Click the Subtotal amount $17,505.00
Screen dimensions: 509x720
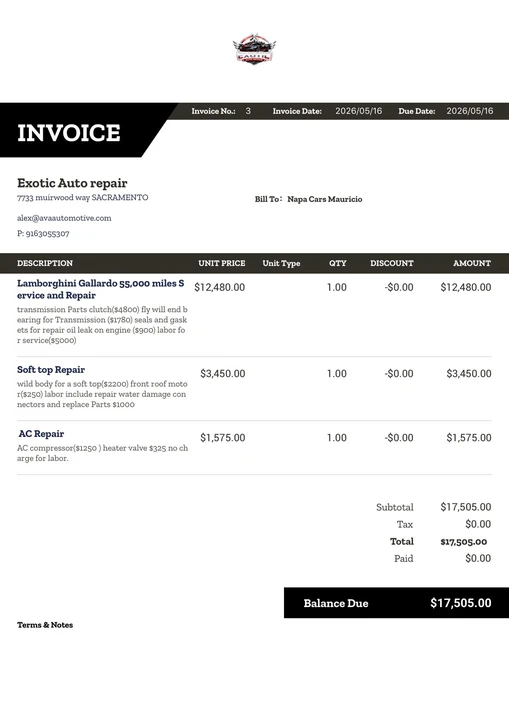465,507
